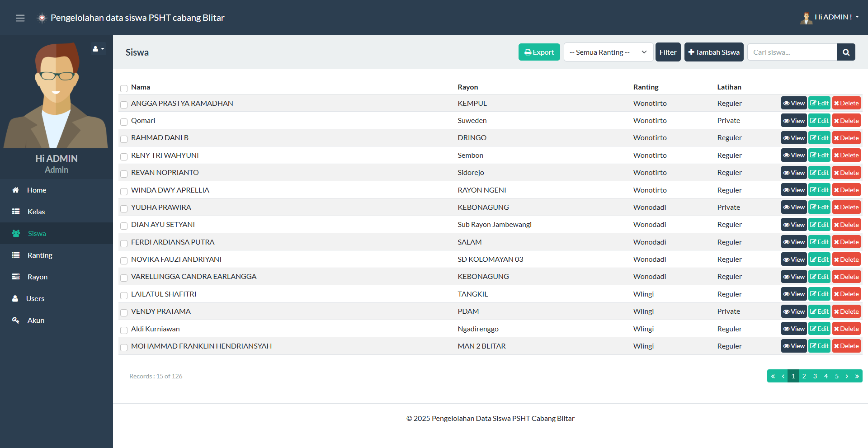Open the Semua Ranting dropdown
This screenshot has width=868, height=448.
(608, 52)
